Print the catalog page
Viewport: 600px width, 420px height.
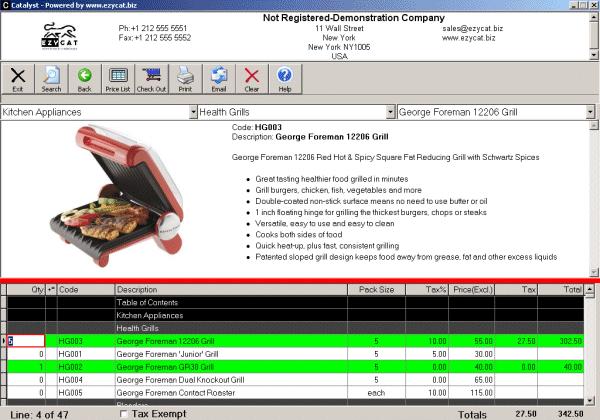coord(185,79)
